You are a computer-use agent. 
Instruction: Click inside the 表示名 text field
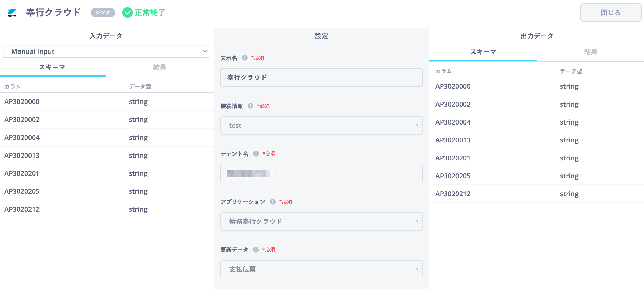[321, 77]
